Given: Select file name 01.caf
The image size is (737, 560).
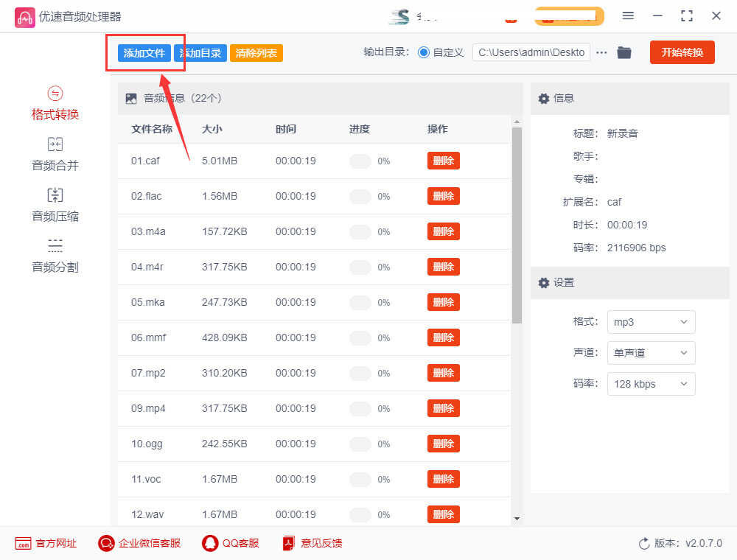Looking at the screenshot, I should [x=145, y=161].
